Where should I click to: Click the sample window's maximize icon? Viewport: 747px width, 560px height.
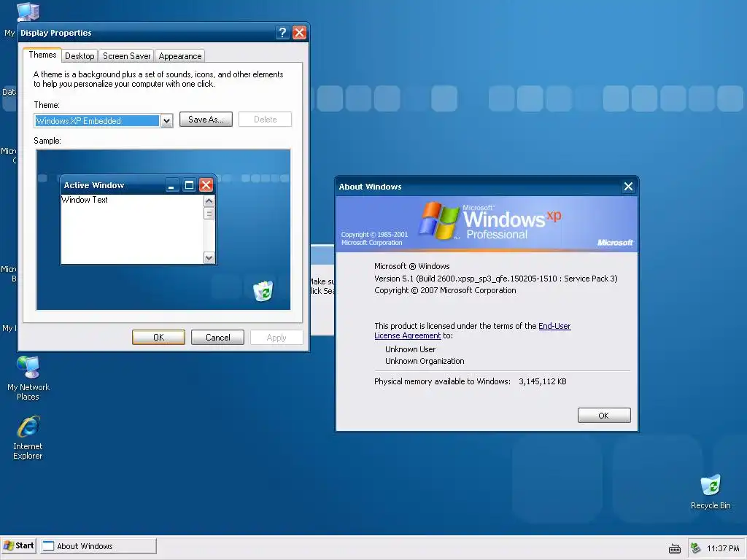pos(189,185)
